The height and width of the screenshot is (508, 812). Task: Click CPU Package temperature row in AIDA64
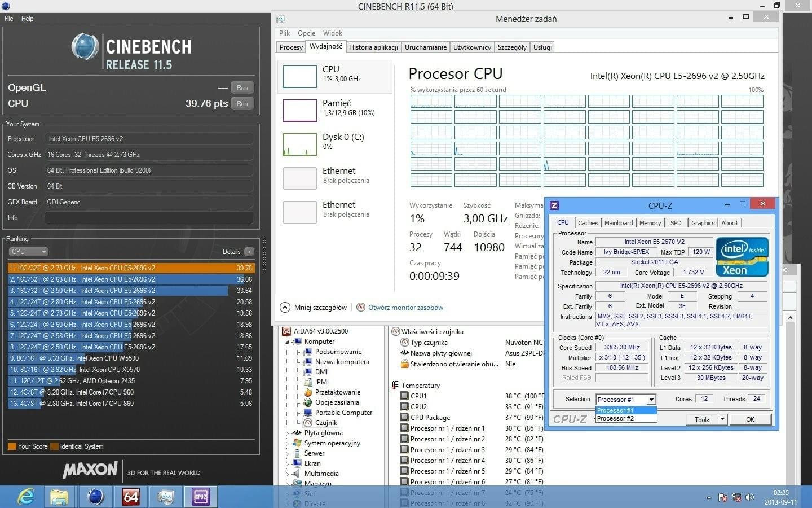click(x=473, y=418)
